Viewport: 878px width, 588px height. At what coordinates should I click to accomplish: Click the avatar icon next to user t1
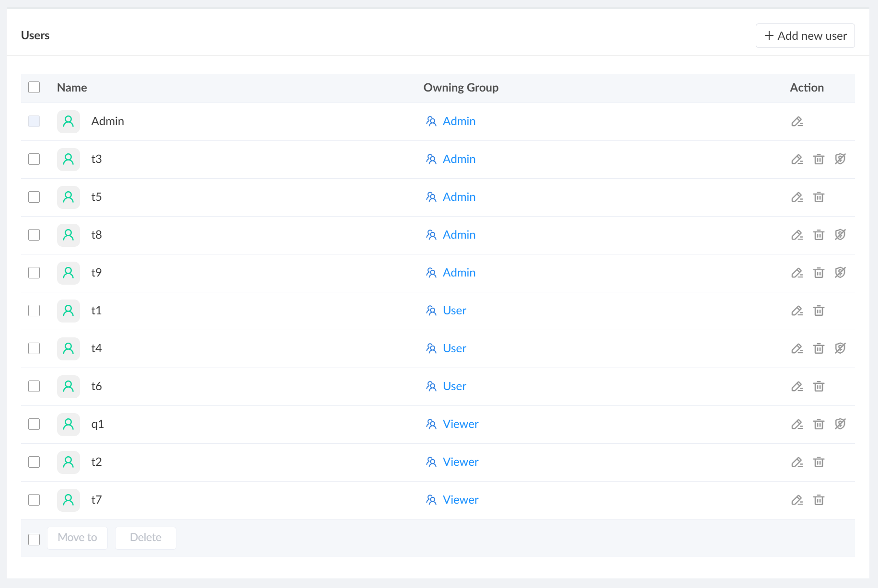click(x=69, y=311)
